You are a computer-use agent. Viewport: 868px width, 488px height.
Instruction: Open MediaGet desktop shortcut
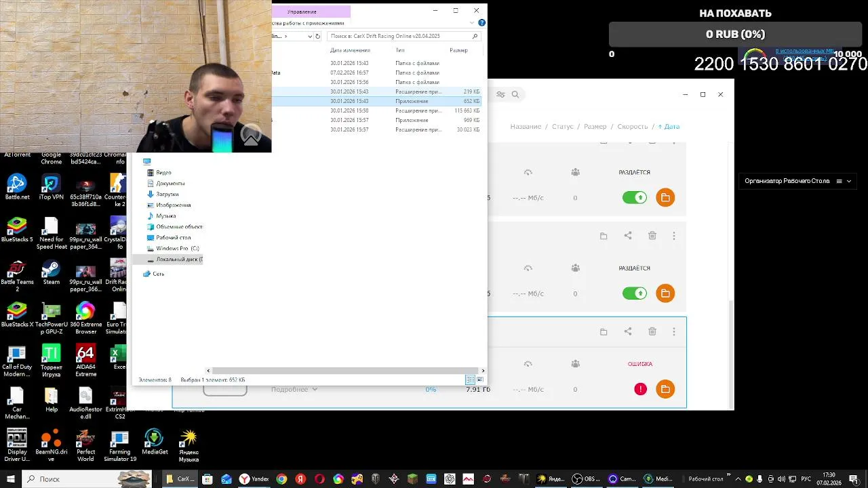[155, 441]
